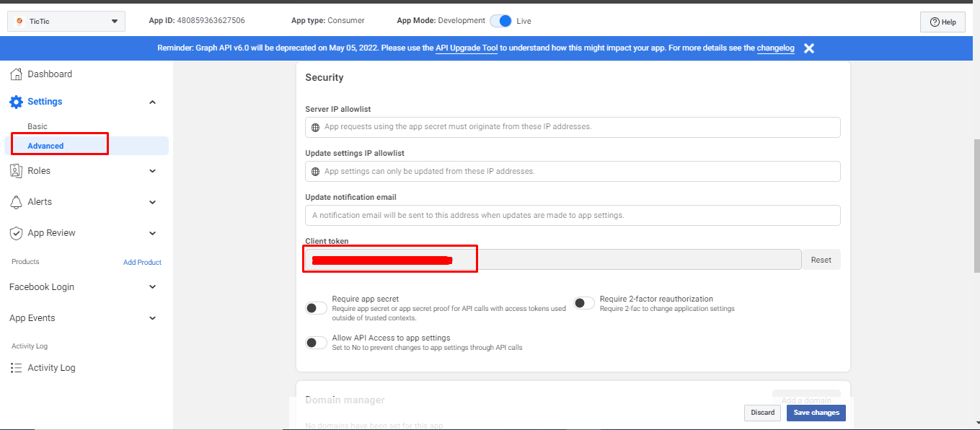Enable Require 2-factor reauthorization toggle
Screen dimensions: 980x430
(584, 303)
